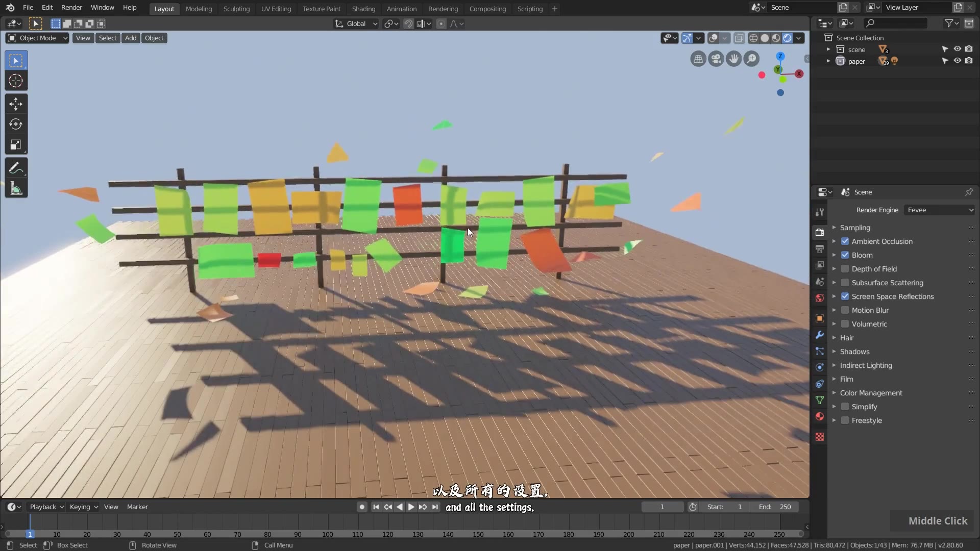The height and width of the screenshot is (551, 980).
Task: Open the Render menu
Action: point(71,8)
